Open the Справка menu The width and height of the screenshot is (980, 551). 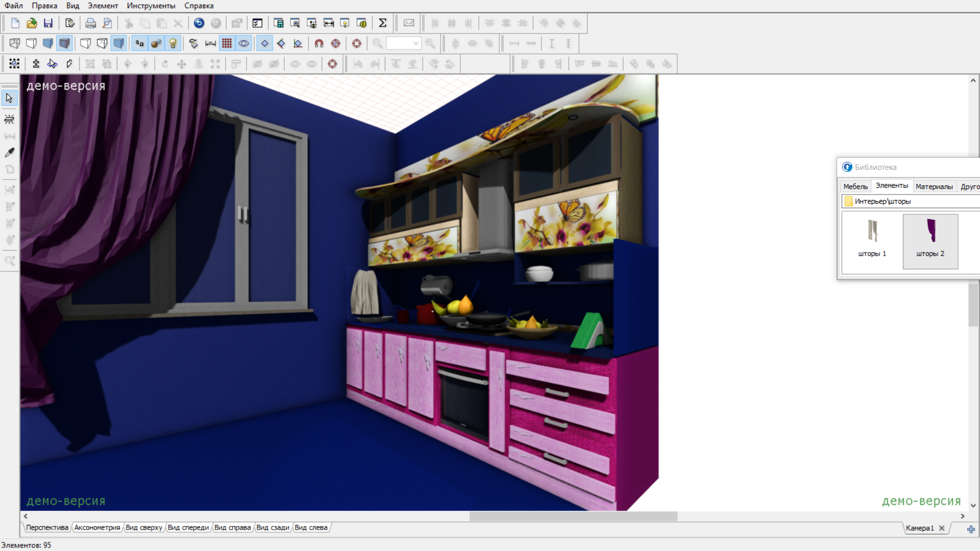[199, 6]
